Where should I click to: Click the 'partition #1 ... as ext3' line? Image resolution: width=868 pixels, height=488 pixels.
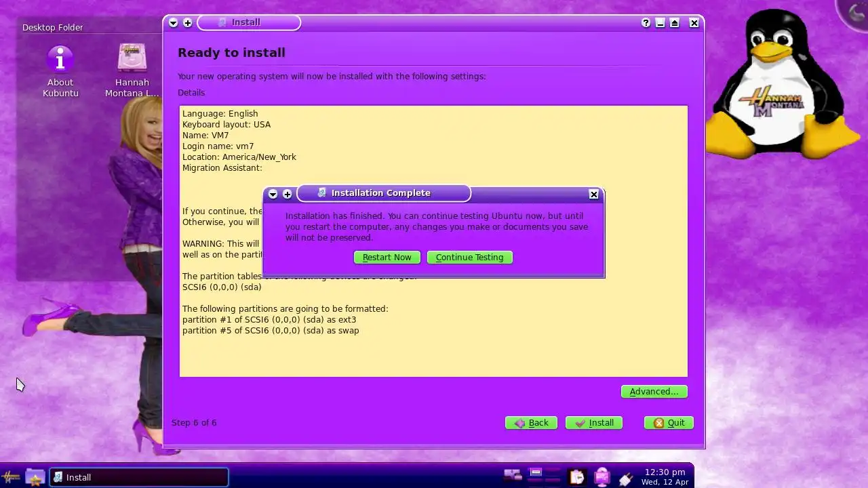[269, 320]
